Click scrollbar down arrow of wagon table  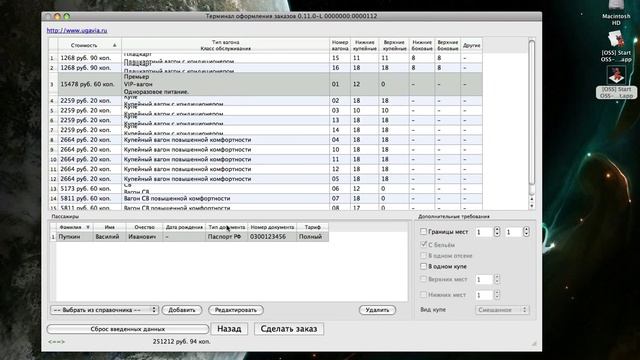pyautogui.click(x=531, y=206)
